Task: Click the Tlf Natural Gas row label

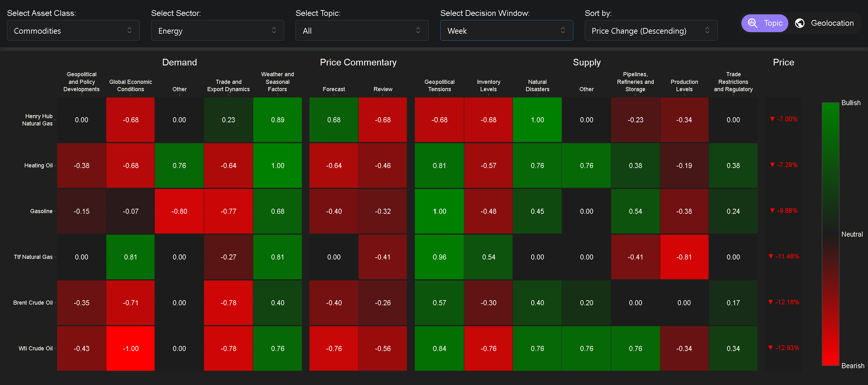Action: tap(33, 257)
